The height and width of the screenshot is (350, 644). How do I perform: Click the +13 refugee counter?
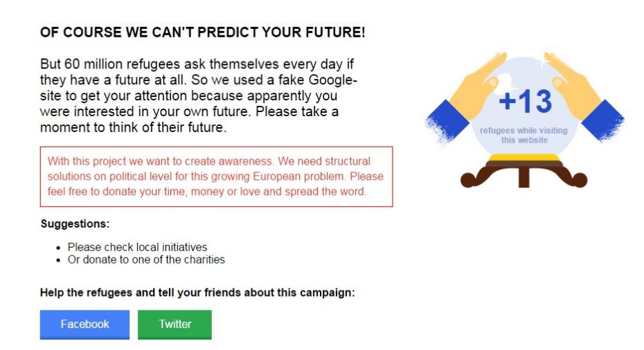pyautogui.click(x=525, y=102)
